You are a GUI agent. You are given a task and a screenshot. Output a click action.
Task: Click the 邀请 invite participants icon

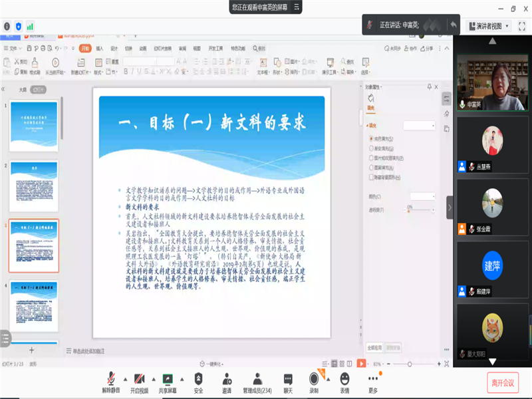coord(227,378)
